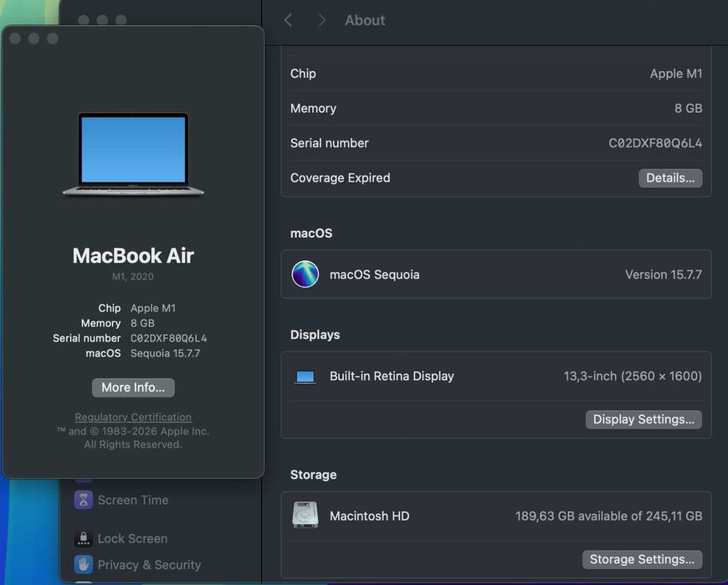Close the About This Mac window
The height and width of the screenshot is (585, 728).
coord(15,38)
